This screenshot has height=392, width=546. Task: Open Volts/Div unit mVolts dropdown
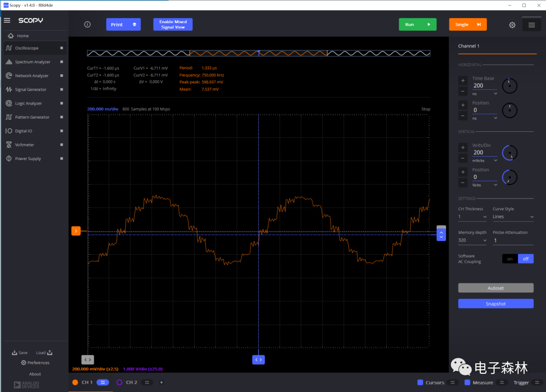click(485, 161)
